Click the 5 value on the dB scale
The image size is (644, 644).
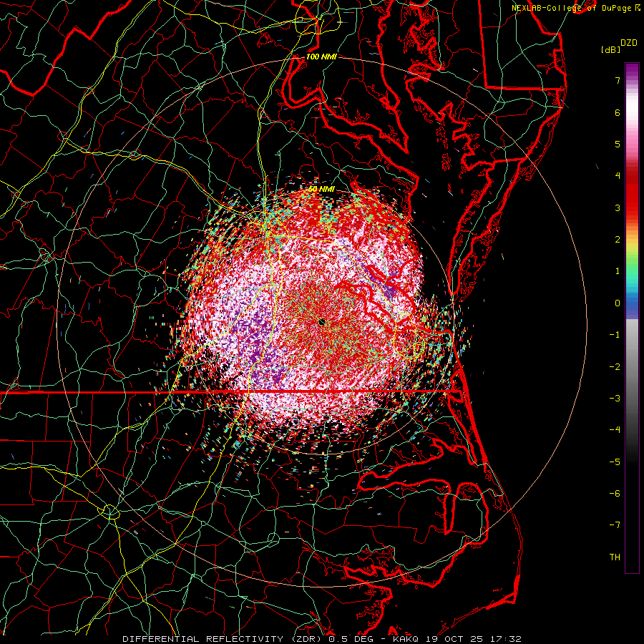[x=618, y=144]
